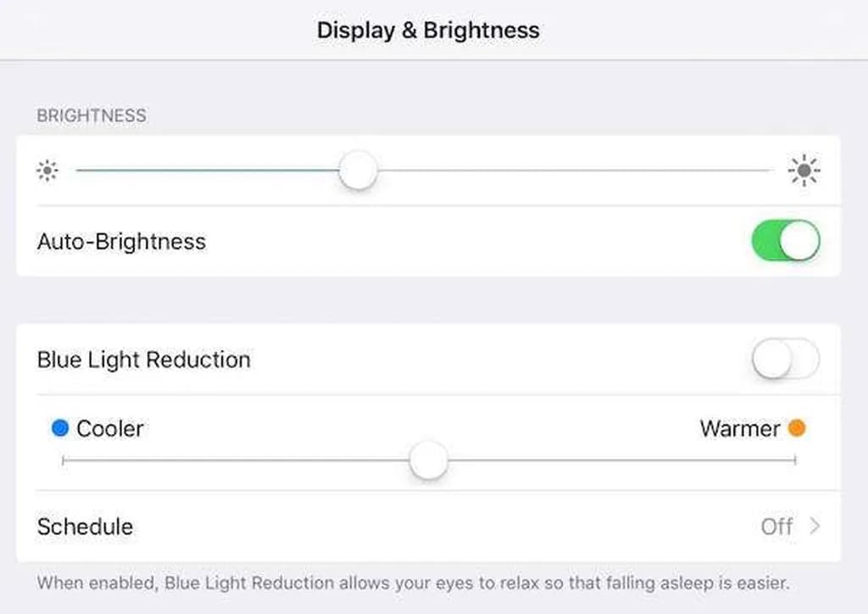Click the Blue Light Reduction description footer
Image resolution: width=868 pixels, height=614 pixels.
414,583
